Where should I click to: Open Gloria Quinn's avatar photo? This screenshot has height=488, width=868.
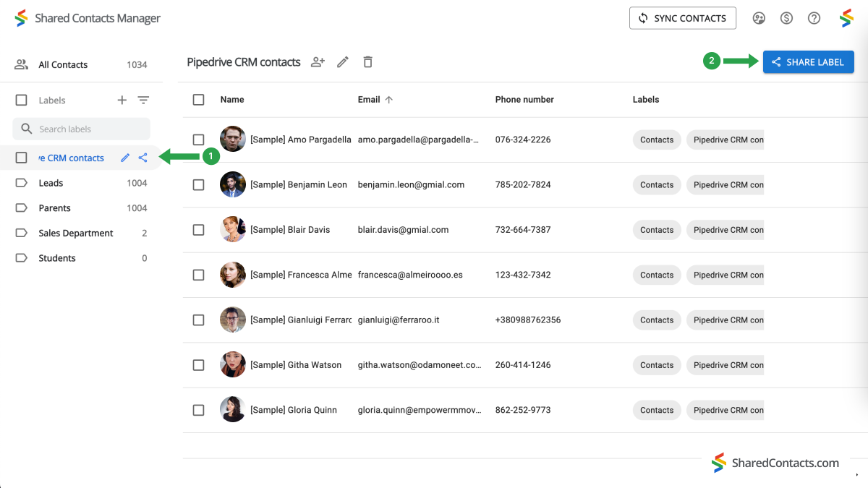click(233, 410)
